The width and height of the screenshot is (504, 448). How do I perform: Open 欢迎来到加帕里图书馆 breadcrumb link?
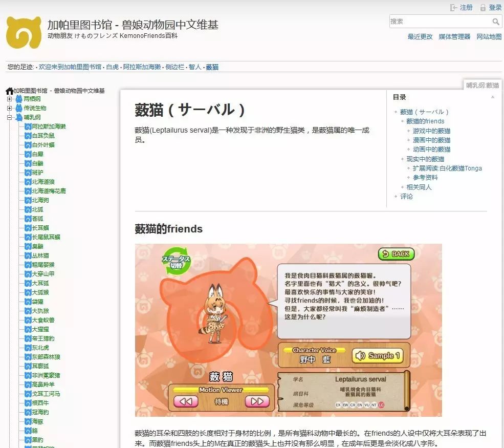(x=70, y=67)
